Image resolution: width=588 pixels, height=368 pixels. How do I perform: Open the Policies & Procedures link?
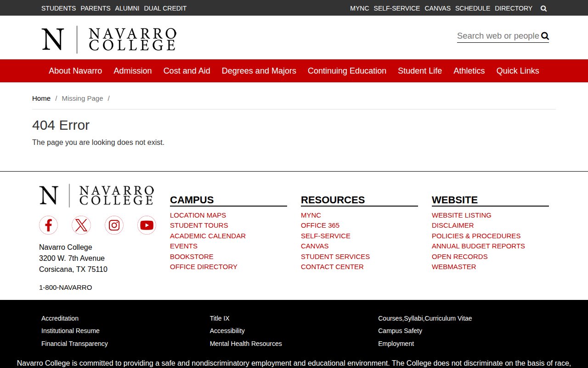point(476,236)
